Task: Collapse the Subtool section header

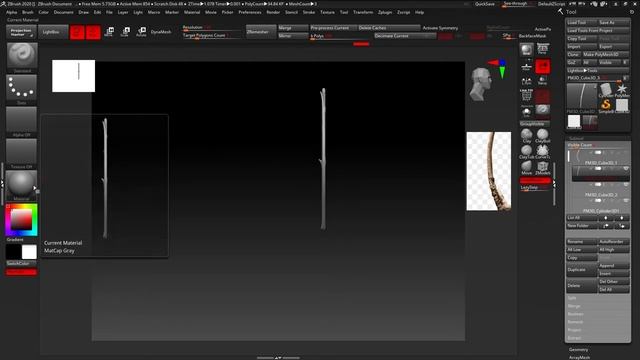Action: (x=576, y=138)
